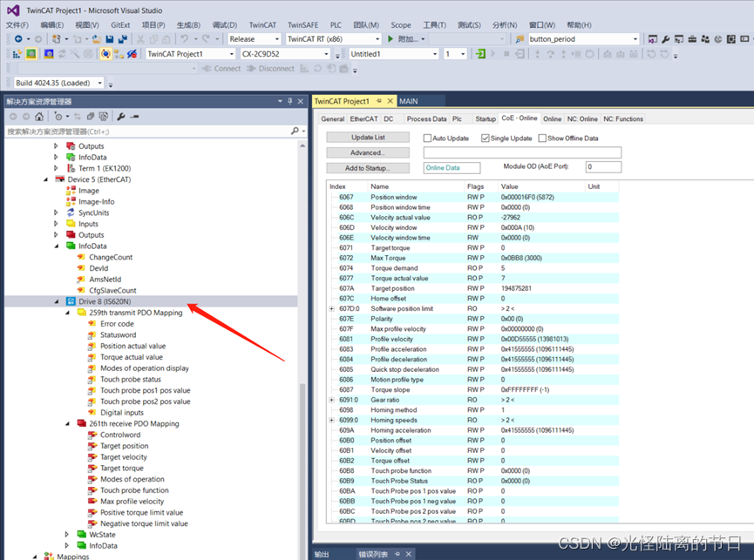Click the Pending Changes Filter clock icon
Viewport: 754px width, 560px height.
point(58,116)
